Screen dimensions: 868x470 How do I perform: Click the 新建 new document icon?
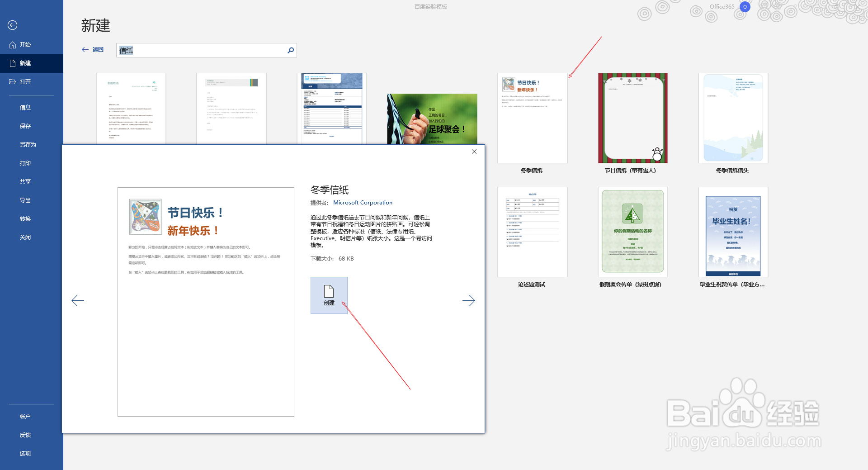12,63
